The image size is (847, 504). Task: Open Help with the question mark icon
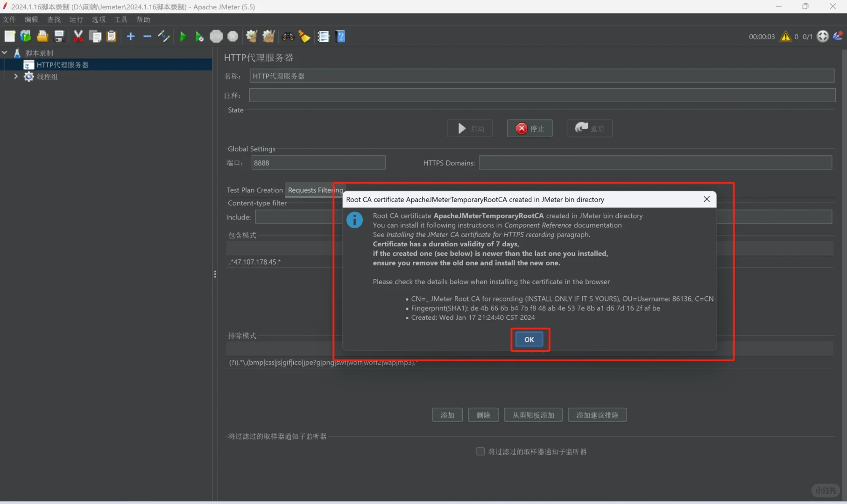341,36
